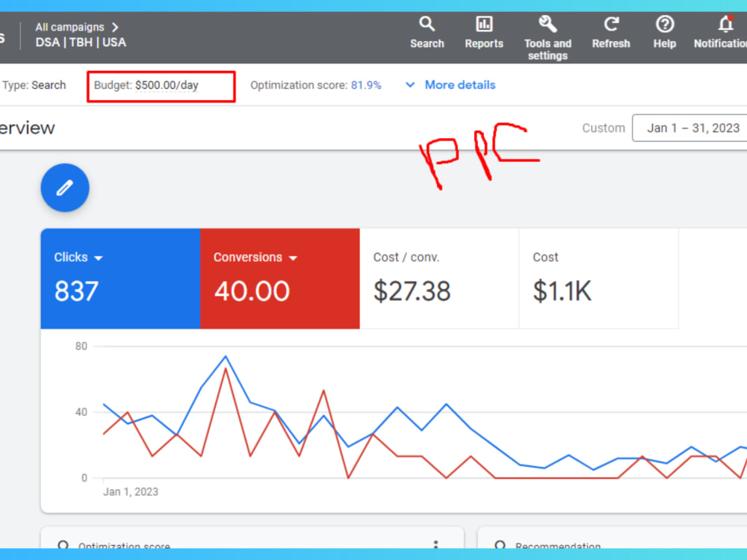Click the More details chevron arrow

pos(409,85)
